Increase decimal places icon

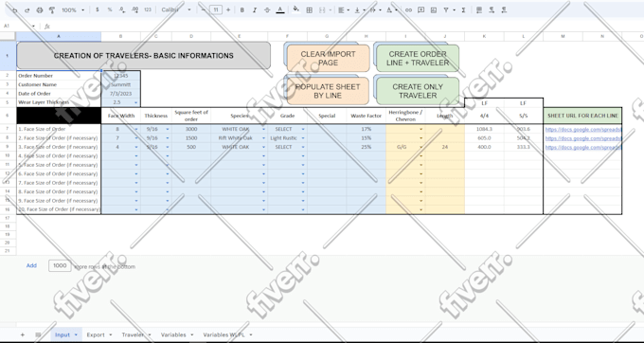(134, 9)
